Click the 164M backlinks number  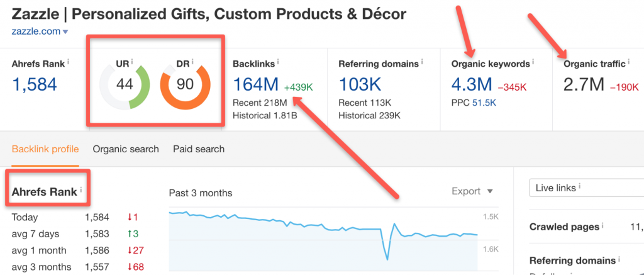(x=255, y=84)
